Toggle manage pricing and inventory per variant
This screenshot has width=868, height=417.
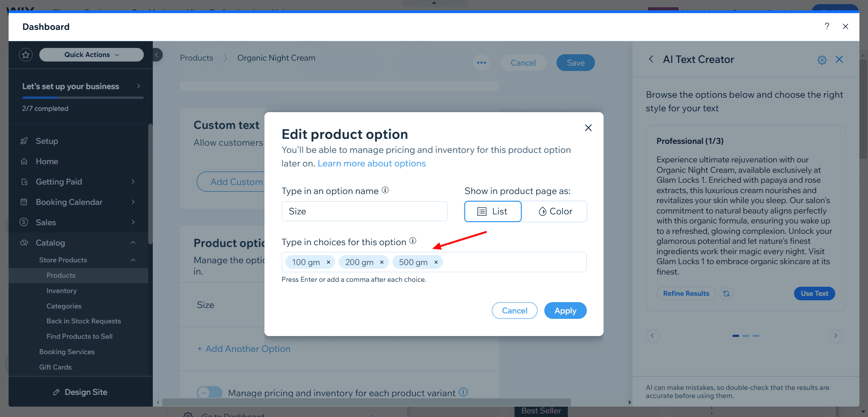209,393
